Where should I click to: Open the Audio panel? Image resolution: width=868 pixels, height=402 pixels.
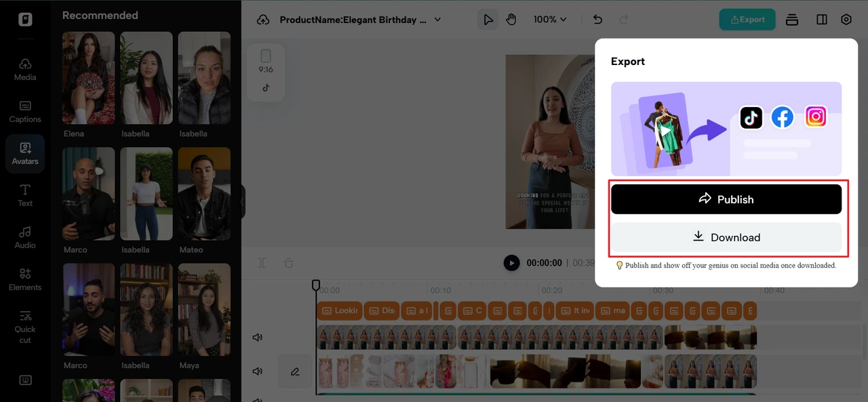[25, 237]
